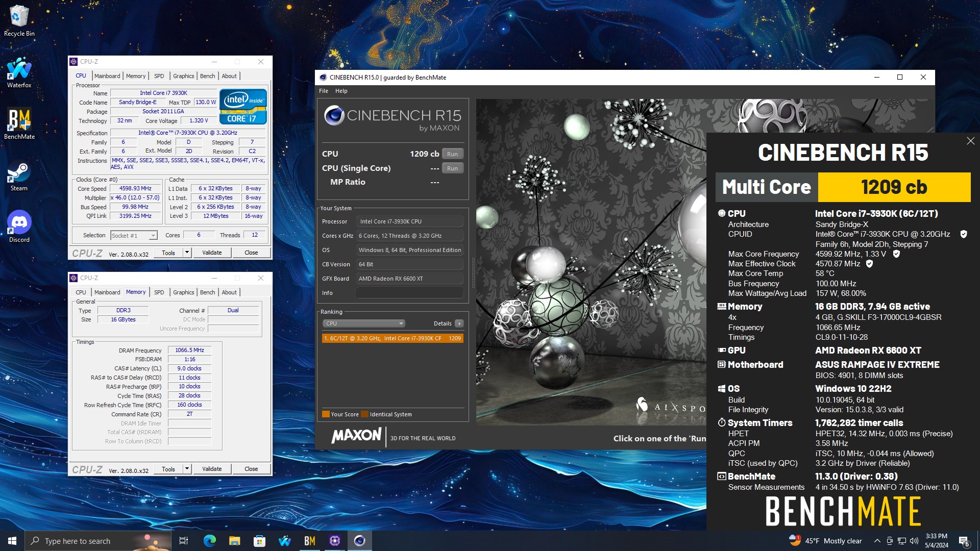Screen dimensions: 980x551
Task: Open the Discord desktop shortcut
Action: (19, 227)
